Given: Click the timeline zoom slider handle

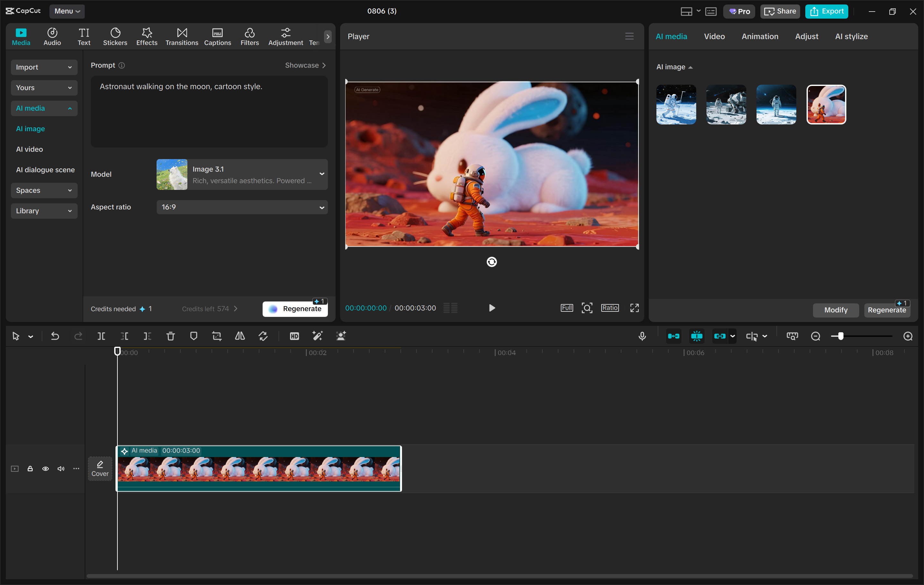Looking at the screenshot, I should pos(840,336).
